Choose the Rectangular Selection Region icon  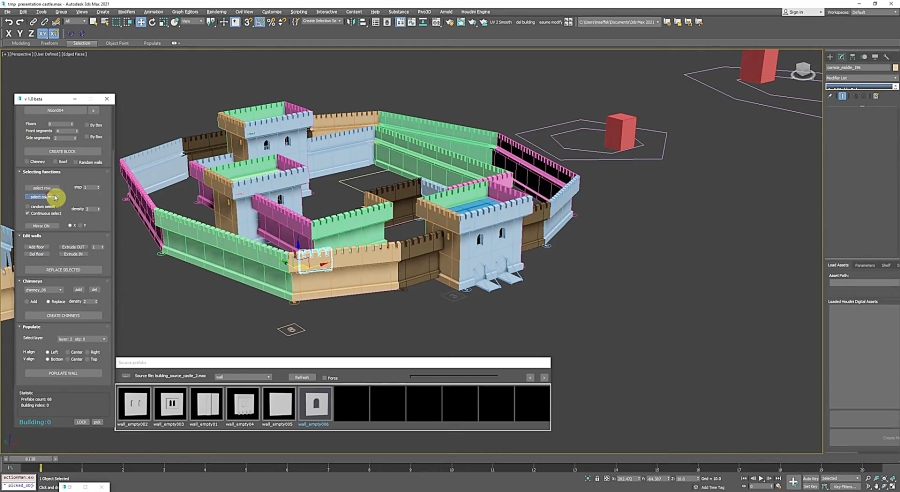pos(117,22)
